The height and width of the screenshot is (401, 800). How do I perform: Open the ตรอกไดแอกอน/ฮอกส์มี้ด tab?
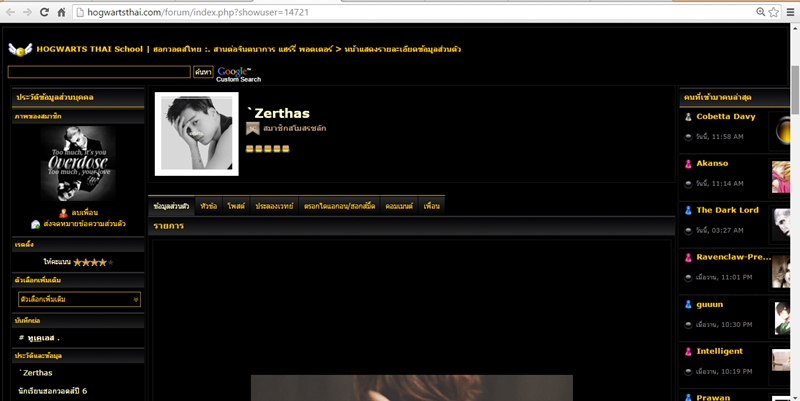(339, 207)
